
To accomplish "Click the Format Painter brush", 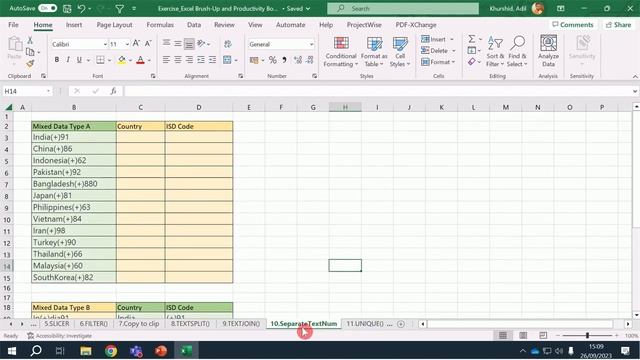I will (30, 63).
